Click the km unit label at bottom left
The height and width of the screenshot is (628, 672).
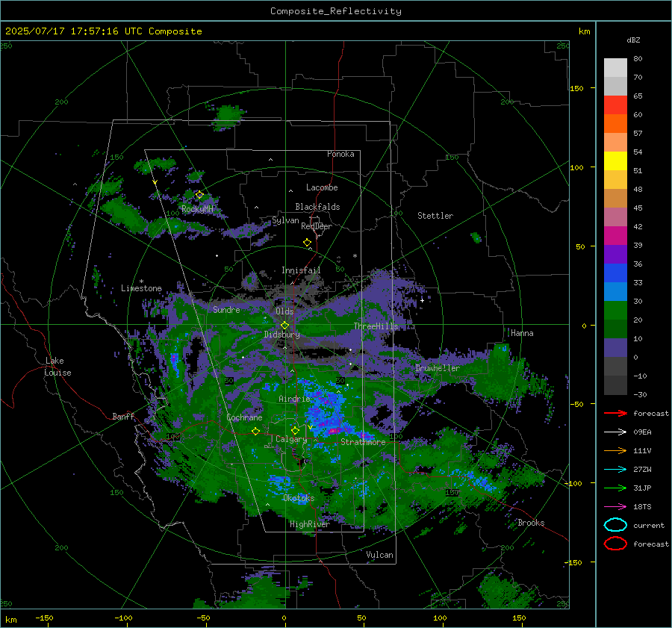[11, 620]
